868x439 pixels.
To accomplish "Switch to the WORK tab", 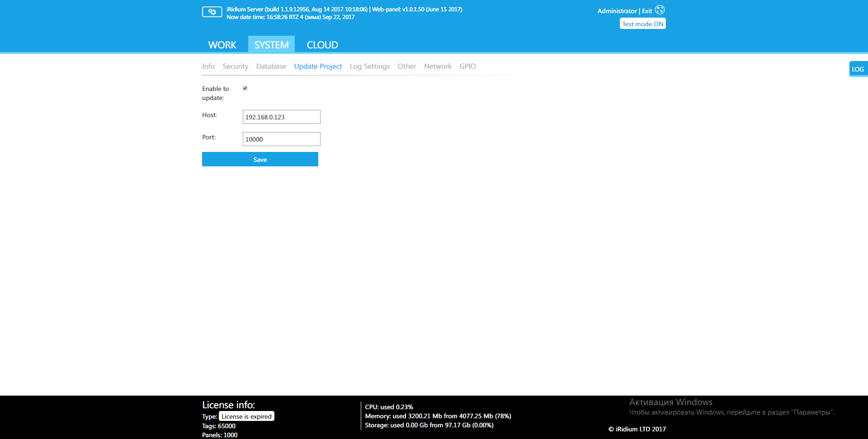I will tap(222, 44).
